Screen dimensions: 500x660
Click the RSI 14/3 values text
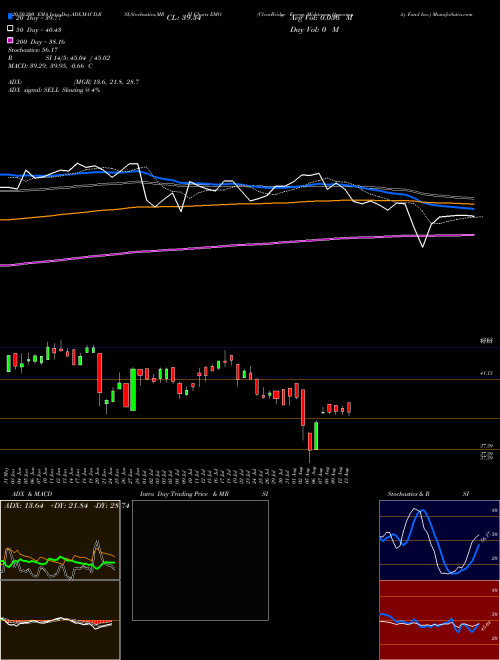[59, 58]
